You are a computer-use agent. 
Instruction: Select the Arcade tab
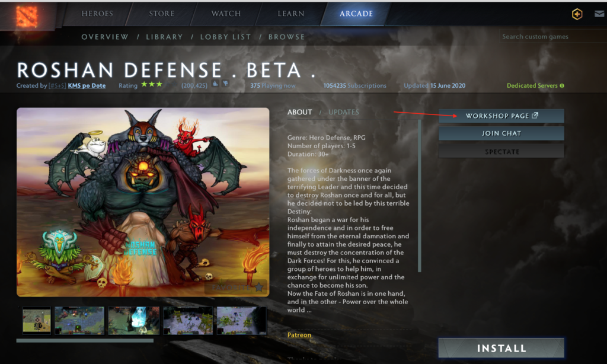click(x=356, y=14)
